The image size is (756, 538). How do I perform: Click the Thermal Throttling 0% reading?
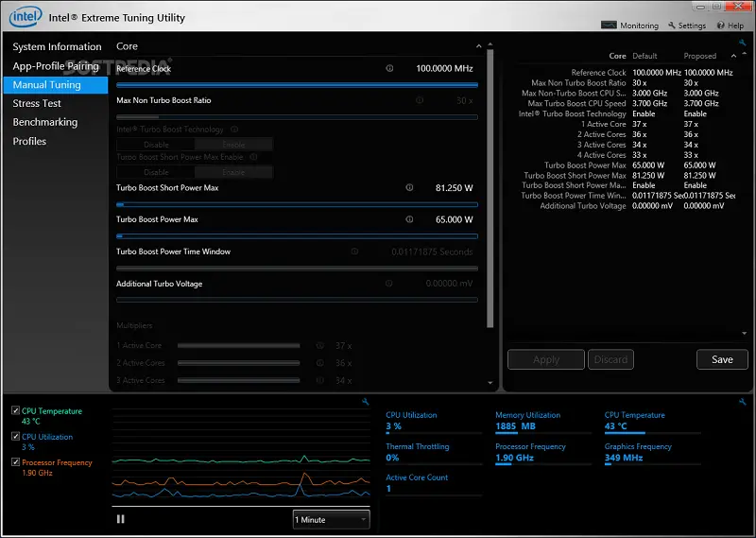tap(392, 458)
